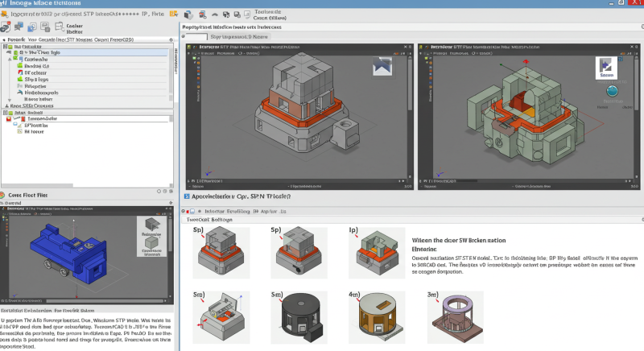The image size is (644, 351).
Task: Open the purple ring cage model thumbnail
Action: click(455, 317)
